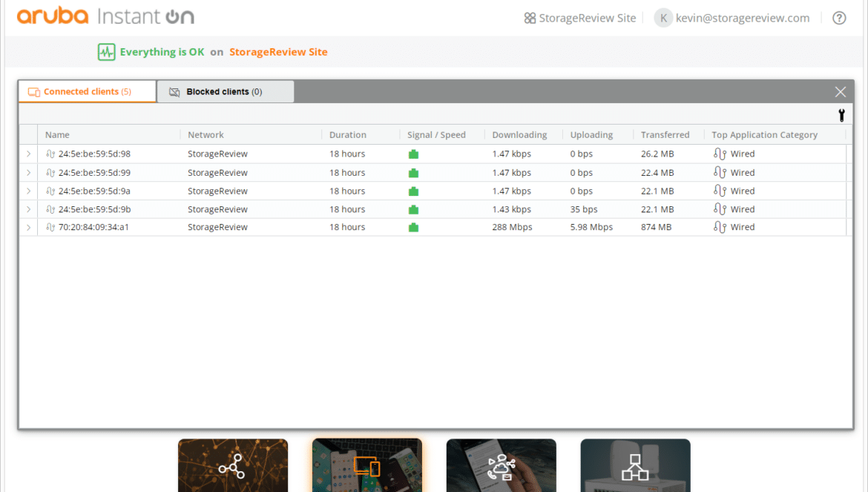
Task: Sort by Name column header
Action: coord(58,135)
